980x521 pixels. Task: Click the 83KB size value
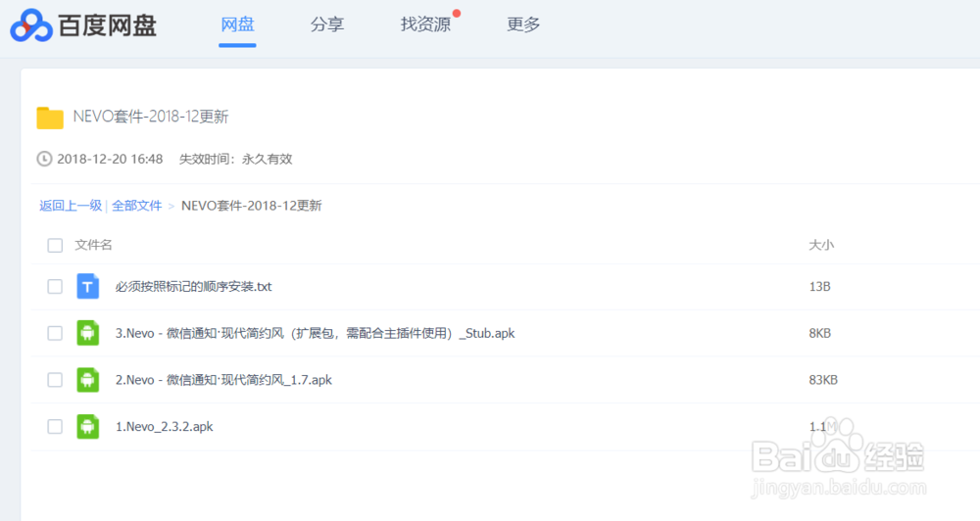pos(823,380)
